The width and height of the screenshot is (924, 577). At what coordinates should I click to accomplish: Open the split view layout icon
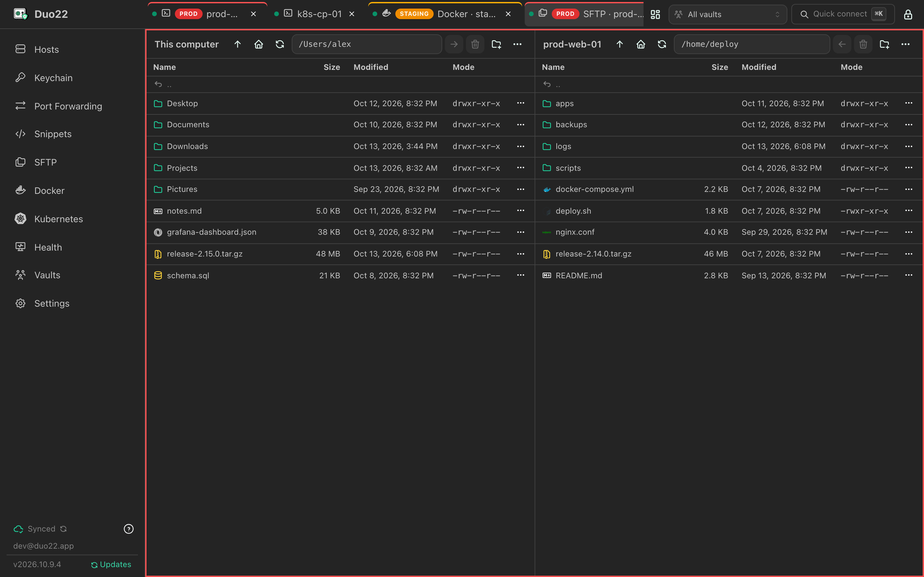pos(655,15)
